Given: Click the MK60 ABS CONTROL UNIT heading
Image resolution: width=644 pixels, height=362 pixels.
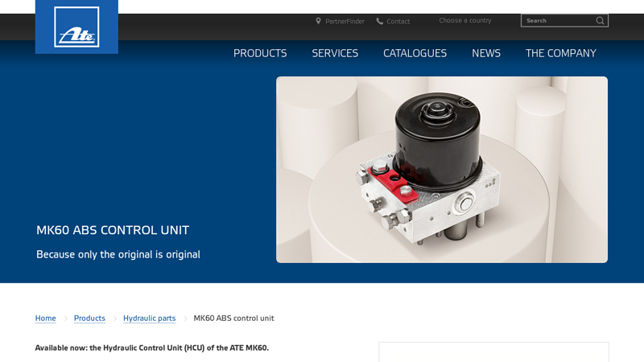Looking at the screenshot, I should [113, 230].
